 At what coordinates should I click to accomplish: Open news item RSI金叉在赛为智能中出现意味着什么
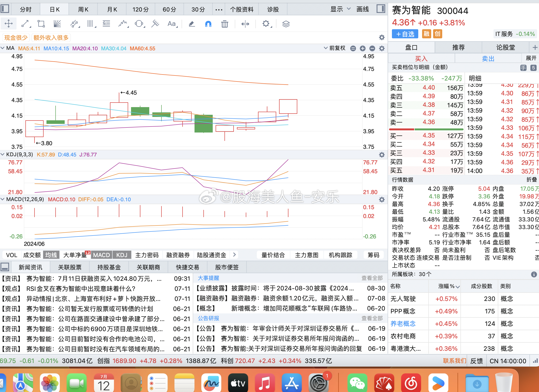81,288
